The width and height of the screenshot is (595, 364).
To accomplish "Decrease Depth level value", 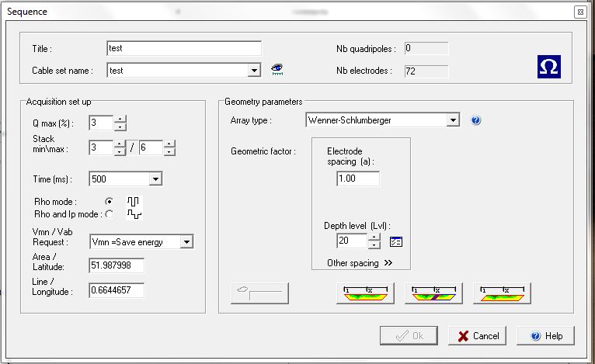I will (374, 244).
